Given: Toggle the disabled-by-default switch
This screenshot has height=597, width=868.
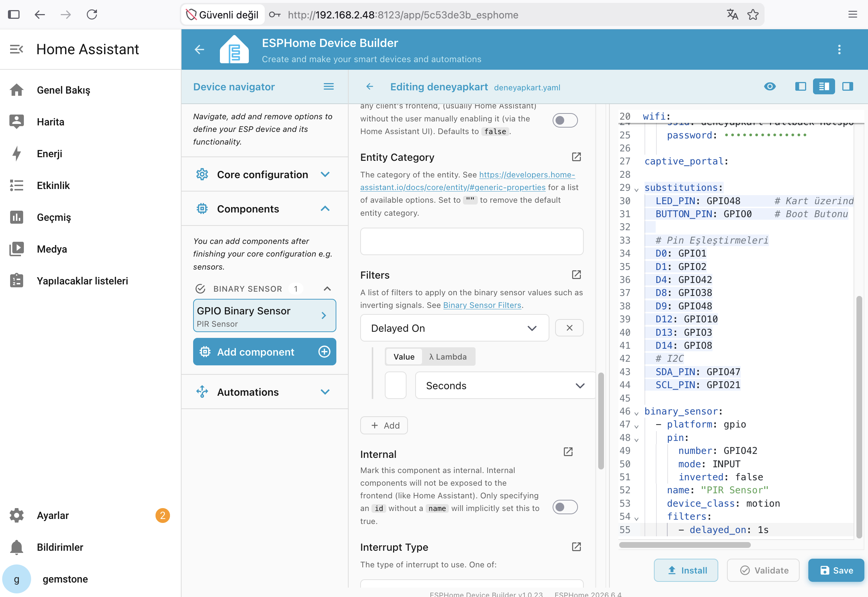Looking at the screenshot, I should click(x=565, y=120).
